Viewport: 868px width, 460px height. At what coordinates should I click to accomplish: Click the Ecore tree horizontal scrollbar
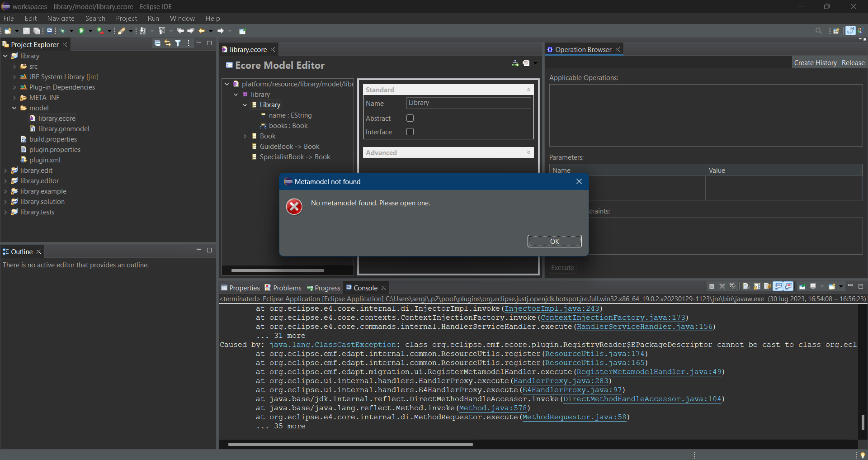[x=278, y=270]
